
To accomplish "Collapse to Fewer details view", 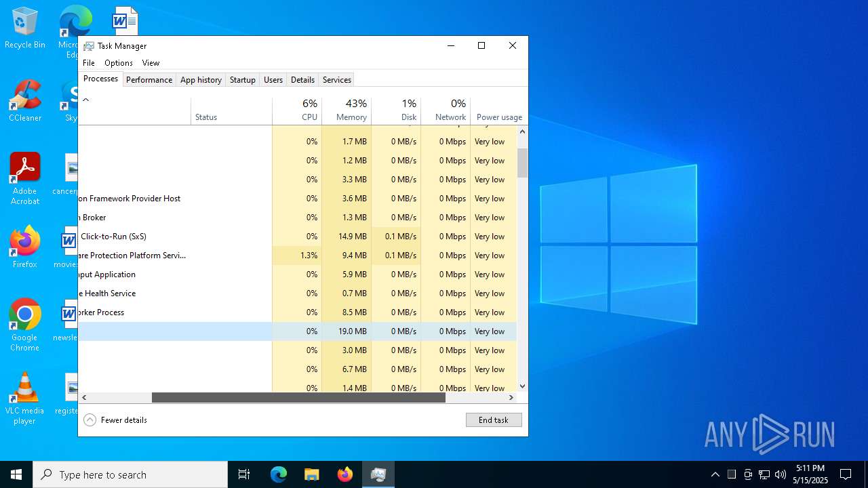I will click(x=115, y=420).
